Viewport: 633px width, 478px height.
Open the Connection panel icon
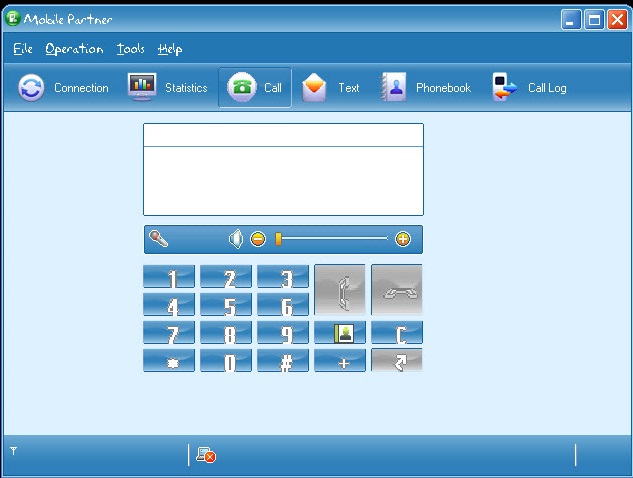pos(31,87)
